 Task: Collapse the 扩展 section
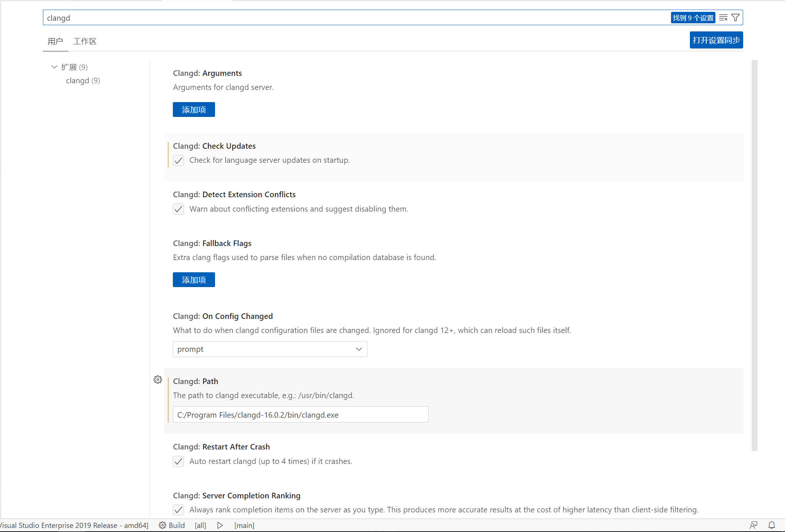click(54, 67)
